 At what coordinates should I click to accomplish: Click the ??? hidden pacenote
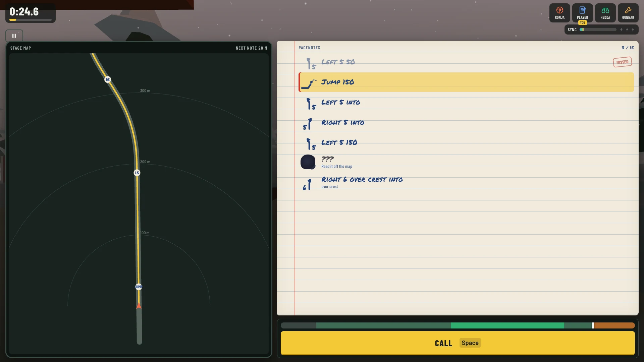click(x=466, y=162)
